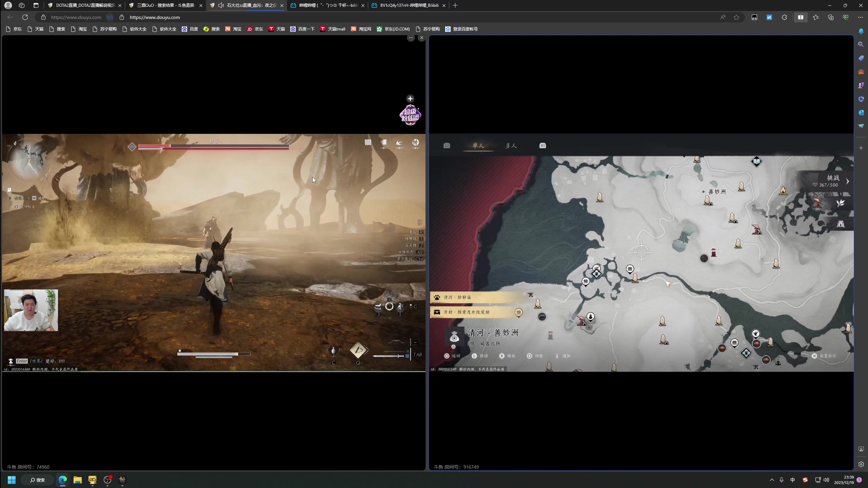
Task: Close the DOTA2直播 tab
Action: click(x=120, y=5)
